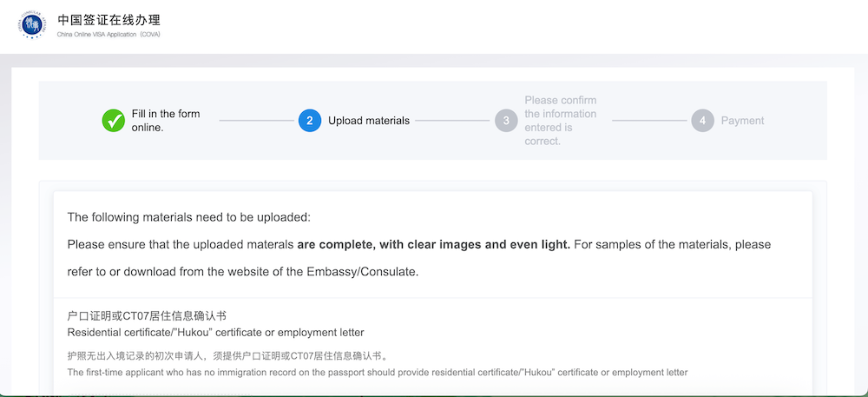Click the 户口证明或CT07居住信息确认书 heading
Image resolution: width=868 pixels, height=397 pixels.
click(147, 316)
